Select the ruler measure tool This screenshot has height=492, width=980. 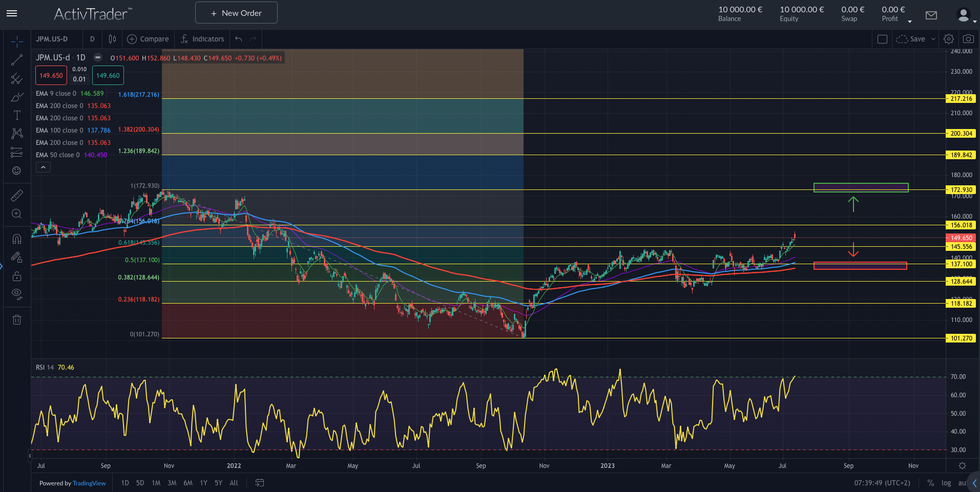(x=17, y=196)
